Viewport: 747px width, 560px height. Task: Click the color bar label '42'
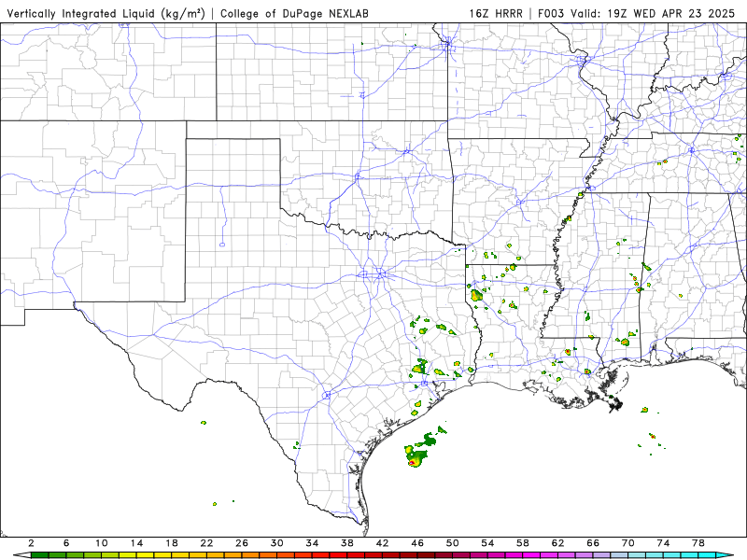(383, 543)
